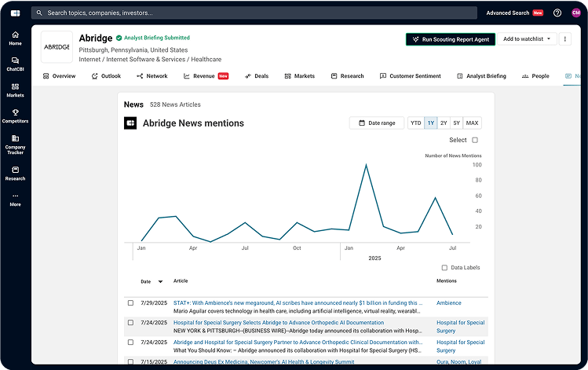This screenshot has height=370, width=588.
Task: Check the 7/29/2025 article row checkbox
Action: pos(131,303)
